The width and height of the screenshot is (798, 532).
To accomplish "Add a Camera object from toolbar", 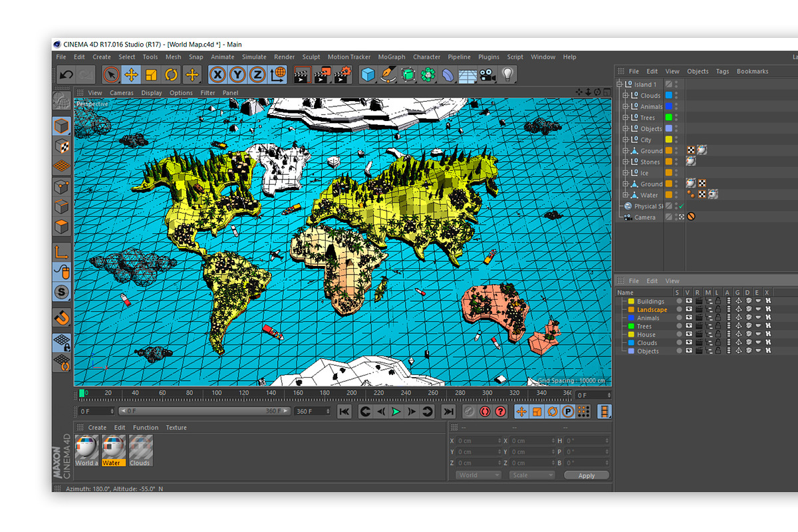I will click(488, 74).
